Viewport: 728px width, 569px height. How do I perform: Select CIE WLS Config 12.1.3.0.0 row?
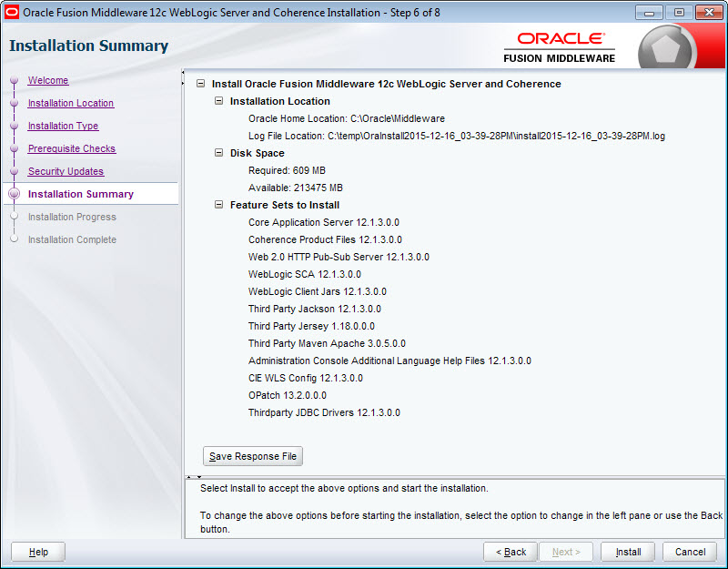(x=306, y=378)
